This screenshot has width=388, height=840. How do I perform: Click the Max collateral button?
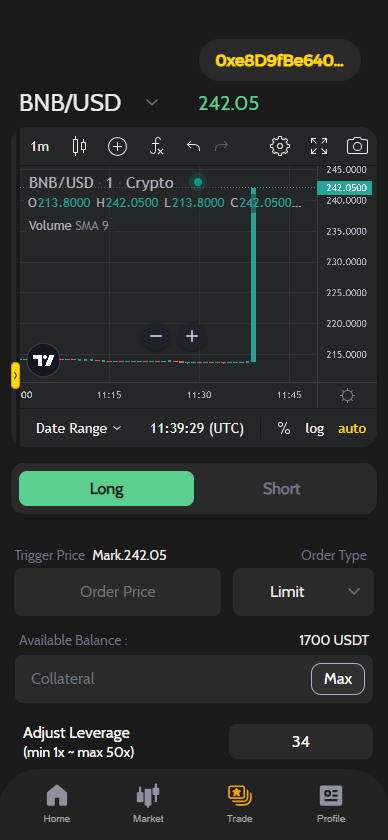pyautogui.click(x=338, y=679)
